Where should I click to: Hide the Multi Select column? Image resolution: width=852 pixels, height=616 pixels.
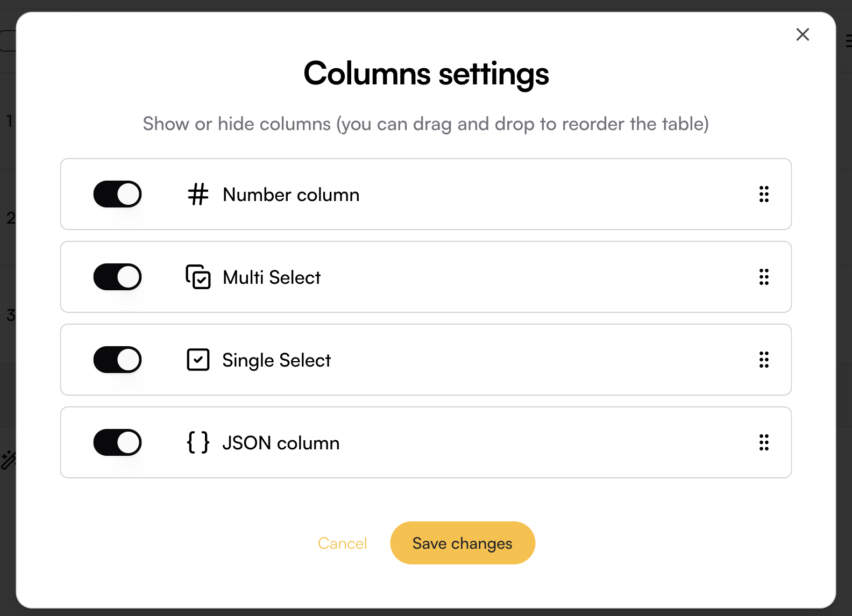[117, 277]
